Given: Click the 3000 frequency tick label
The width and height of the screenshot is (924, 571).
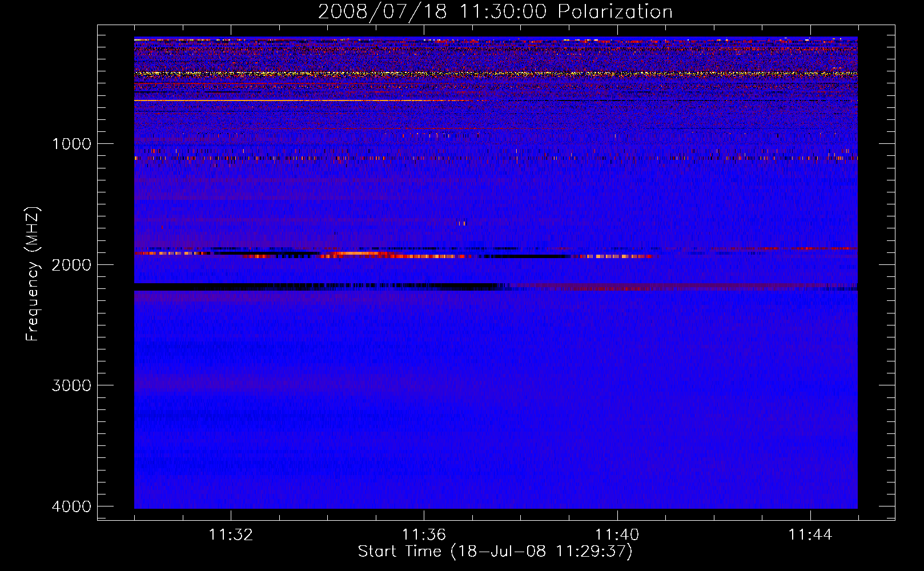Looking at the screenshot, I should tap(71, 385).
